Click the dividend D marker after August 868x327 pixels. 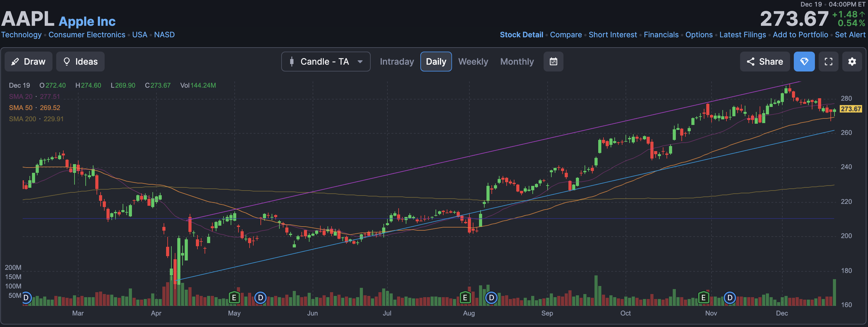tap(491, 298)
